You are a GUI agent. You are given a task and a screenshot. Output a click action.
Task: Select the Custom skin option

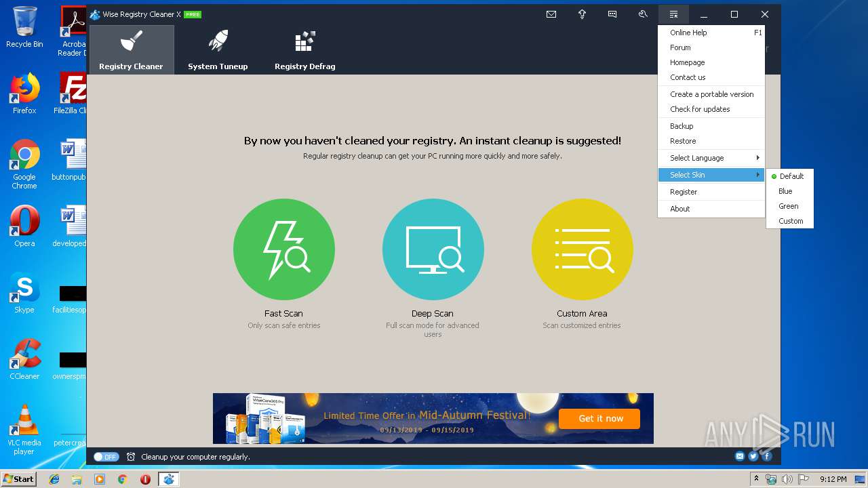click(789, 221)
